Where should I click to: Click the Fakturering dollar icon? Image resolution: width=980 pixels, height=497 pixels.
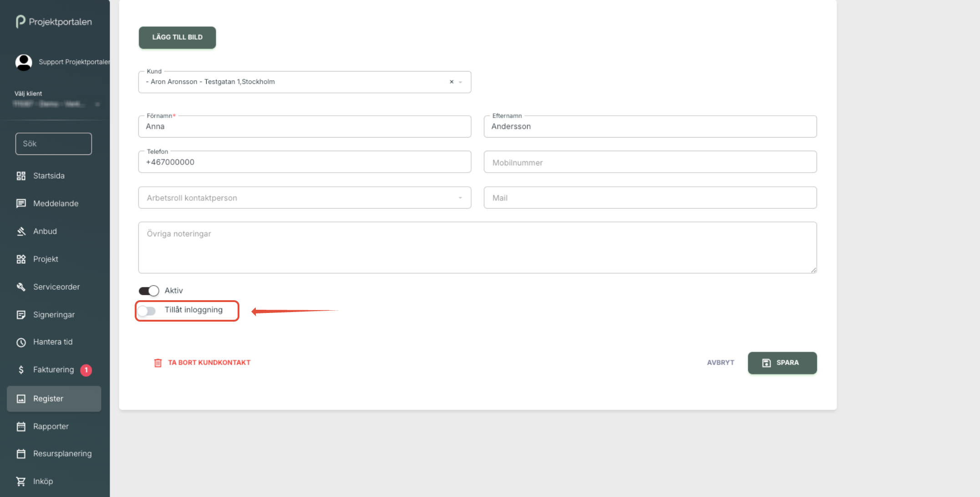click(21, 370)
